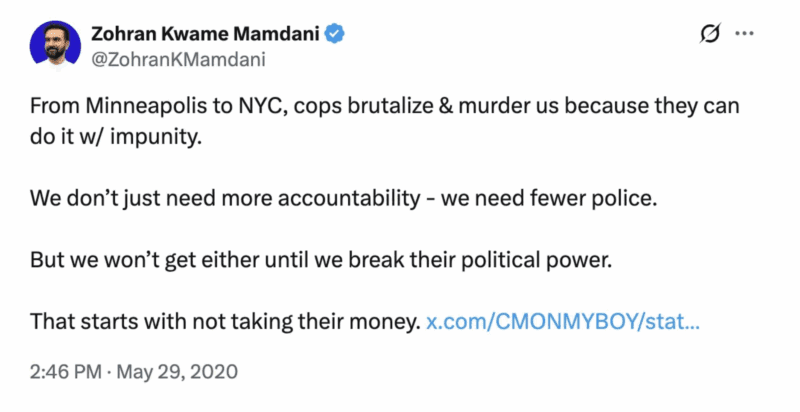Image resolution: width=800 pixels, height=412 pixels.
Task: Click the words 'political power' in the tweet
Action: coord(536,260)
